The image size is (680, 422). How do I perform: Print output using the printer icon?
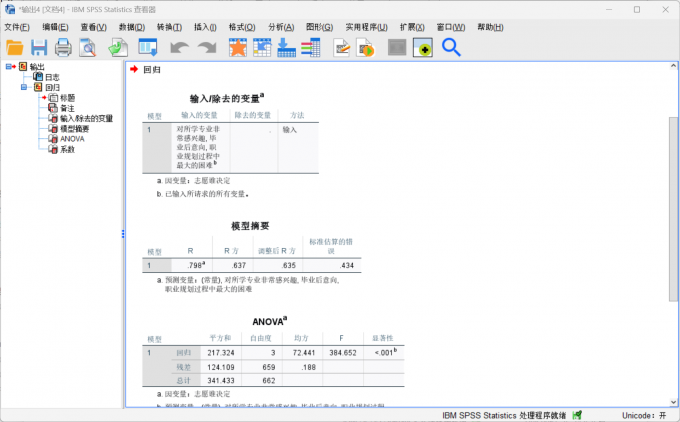pyautogui.click(x=63, y=48)
